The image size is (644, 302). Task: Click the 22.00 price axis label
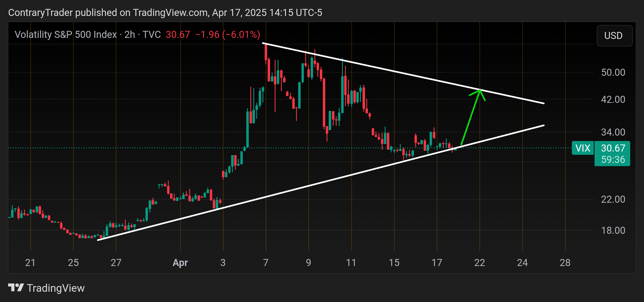point(613,199)
